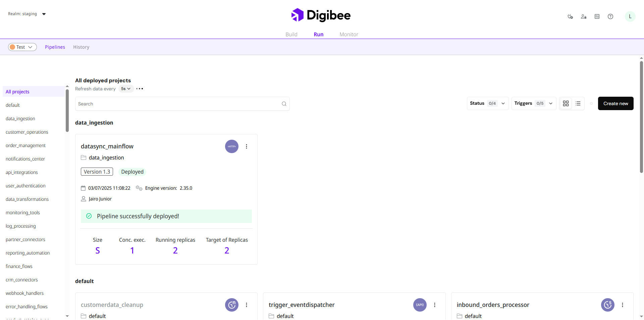
Task: Click the user avatar L icon
Action: tap(630, 16)
